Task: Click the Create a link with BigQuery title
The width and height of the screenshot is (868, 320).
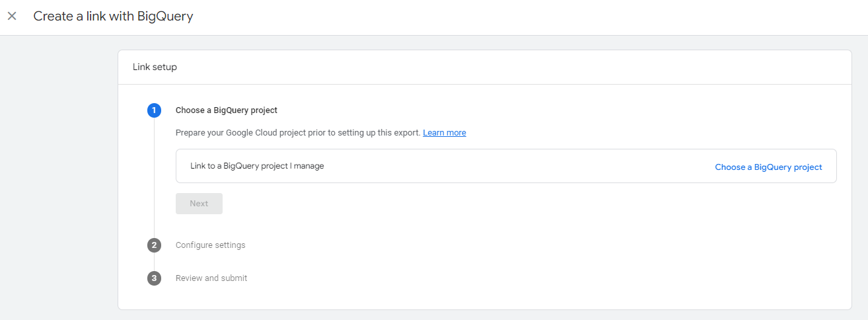Action: click(113, 17)
